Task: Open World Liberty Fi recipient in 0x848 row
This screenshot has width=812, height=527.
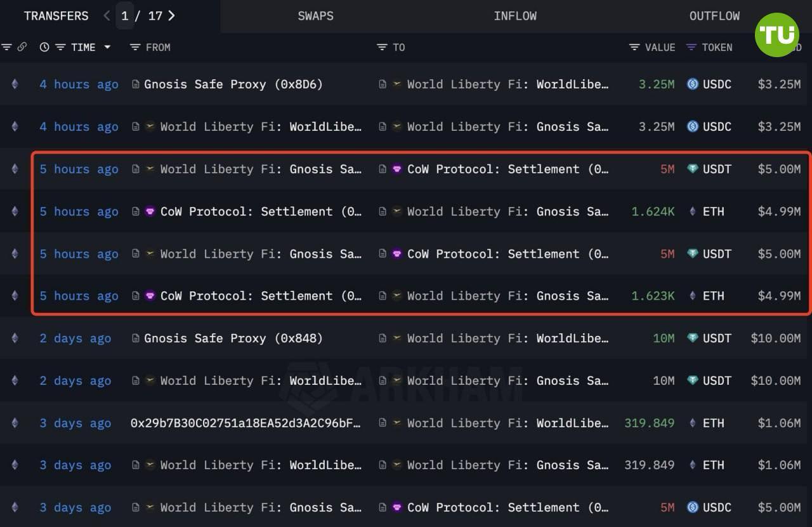Action: pyautogui.click(x=507, y=338)
